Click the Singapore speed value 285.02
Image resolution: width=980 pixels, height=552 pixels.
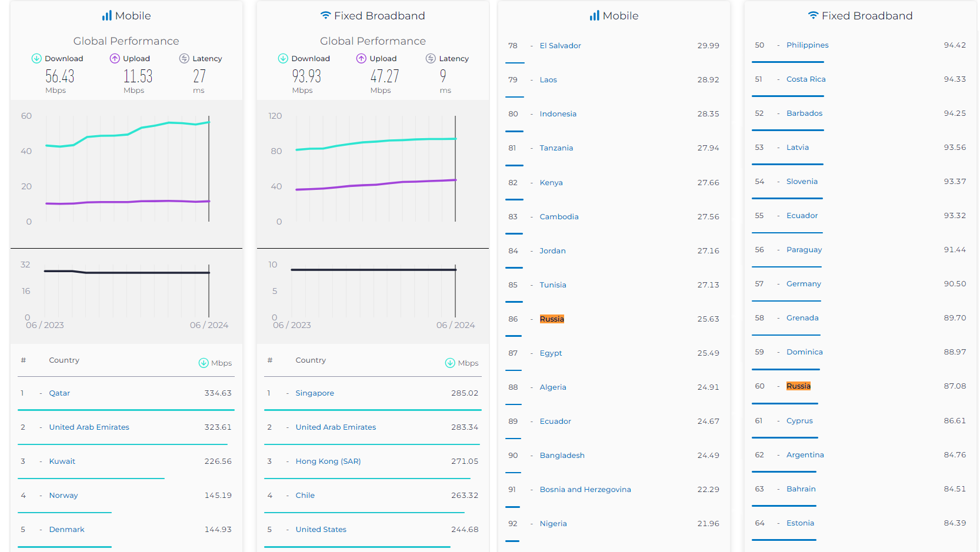click(x=465, y=393)
